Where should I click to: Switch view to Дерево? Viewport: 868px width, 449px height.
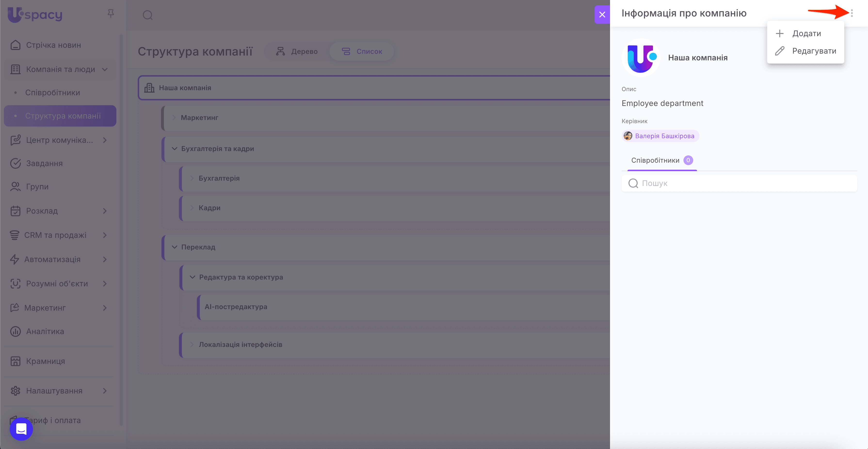pyautogui.click(x=297, y=52)
